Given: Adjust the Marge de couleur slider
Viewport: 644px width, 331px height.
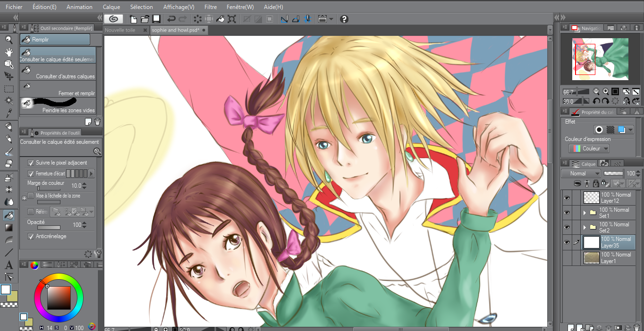Looking at the screenshot, I should point(49,189).
